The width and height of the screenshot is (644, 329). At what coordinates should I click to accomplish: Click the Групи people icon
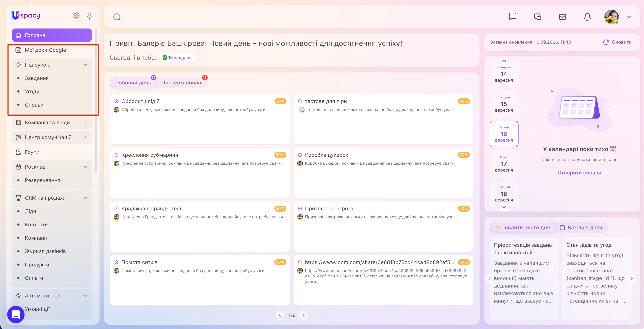tap(18, 152)
